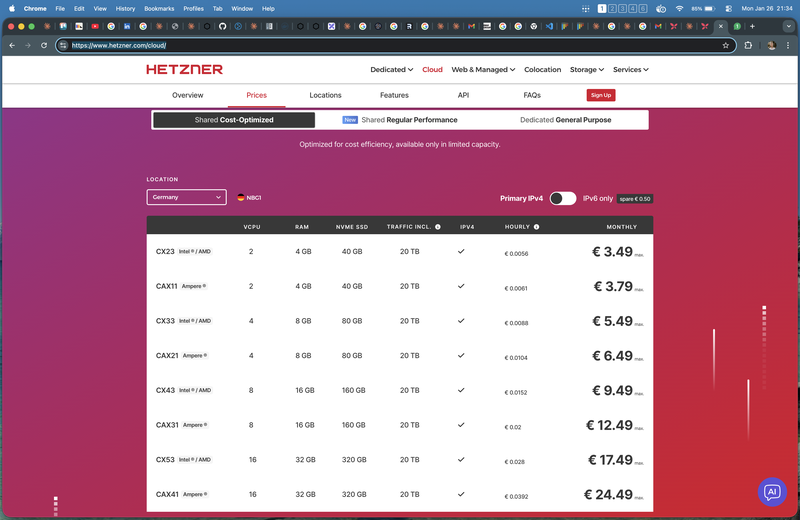Reload the page
This screenshot has width=800, height=520.
click(x=44, y=45)
